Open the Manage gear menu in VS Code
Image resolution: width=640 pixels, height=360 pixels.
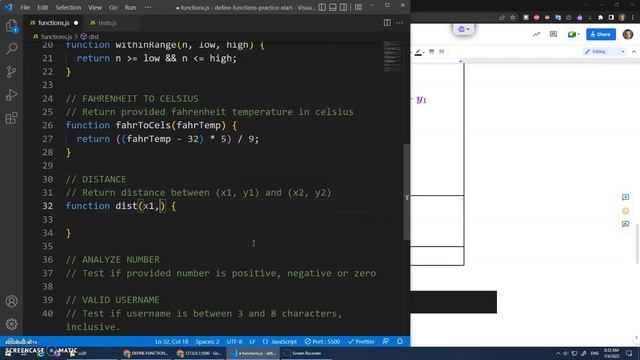pyautogui.click(x=11, y=324)
